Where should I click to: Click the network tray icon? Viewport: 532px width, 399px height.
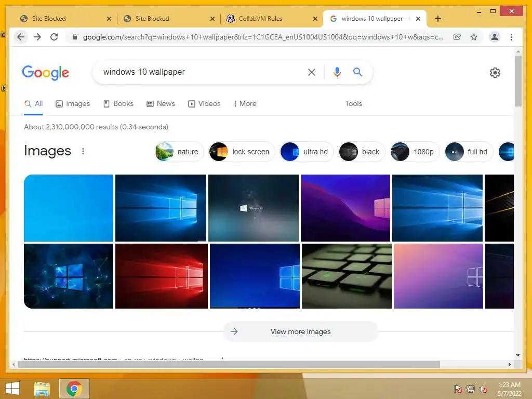471,389
